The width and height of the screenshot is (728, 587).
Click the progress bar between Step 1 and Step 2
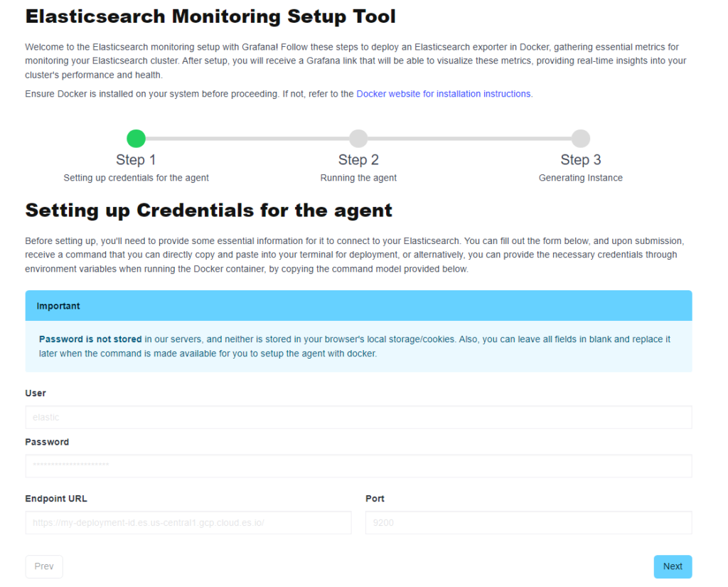(247, 138)
